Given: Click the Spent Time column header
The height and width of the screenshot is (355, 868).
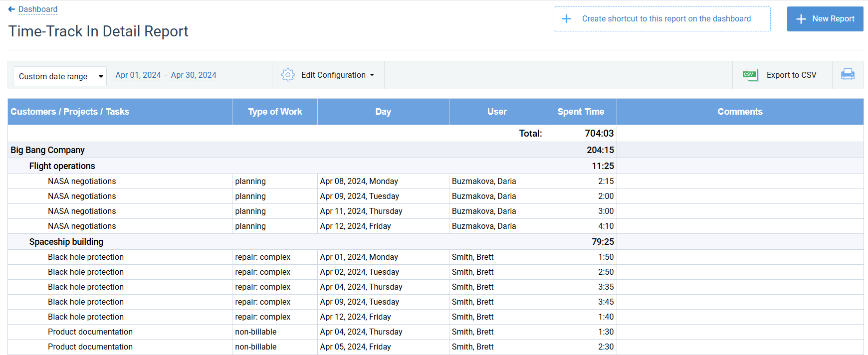Looking at the screenshot, I should coord(581,112).
